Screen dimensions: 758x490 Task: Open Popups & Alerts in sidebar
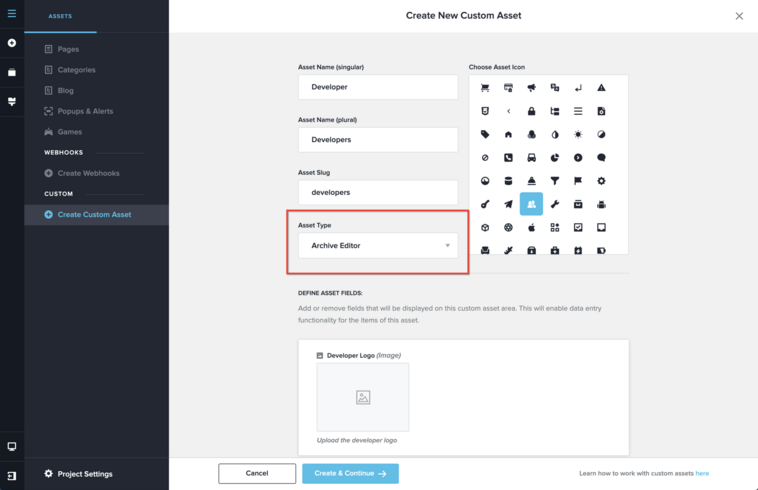85,111
